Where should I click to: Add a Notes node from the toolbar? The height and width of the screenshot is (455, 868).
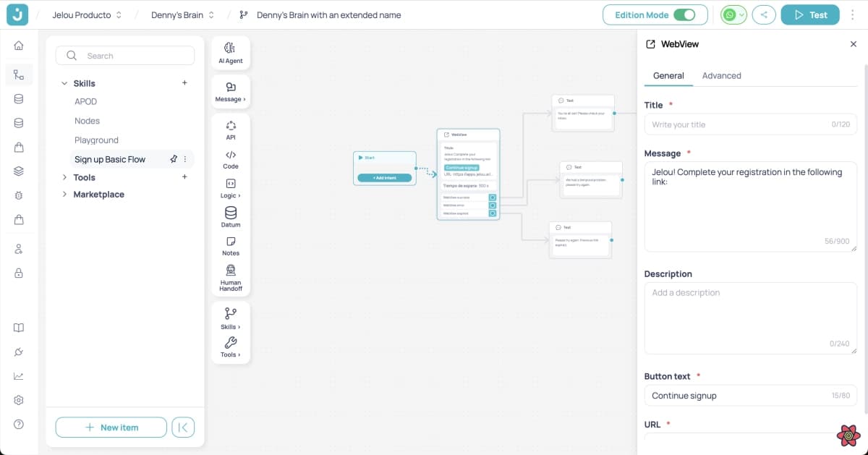pos(230,246)
